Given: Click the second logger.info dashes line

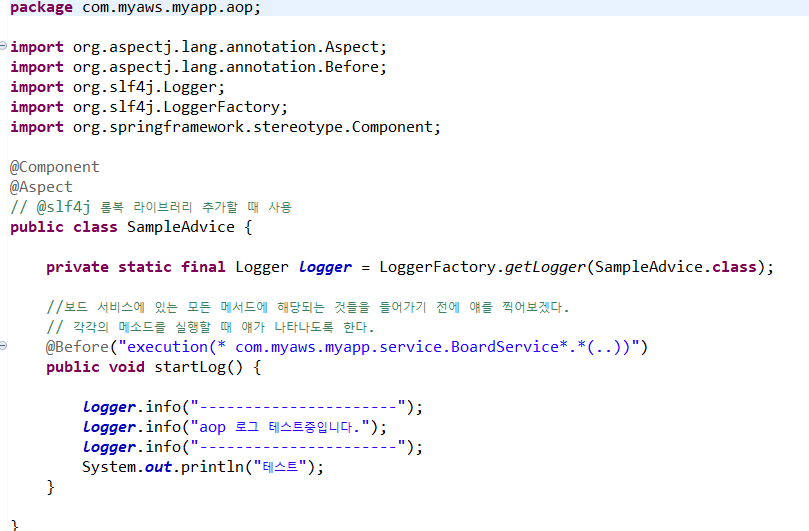Looking at the screenshot, I should pos(253,447).
